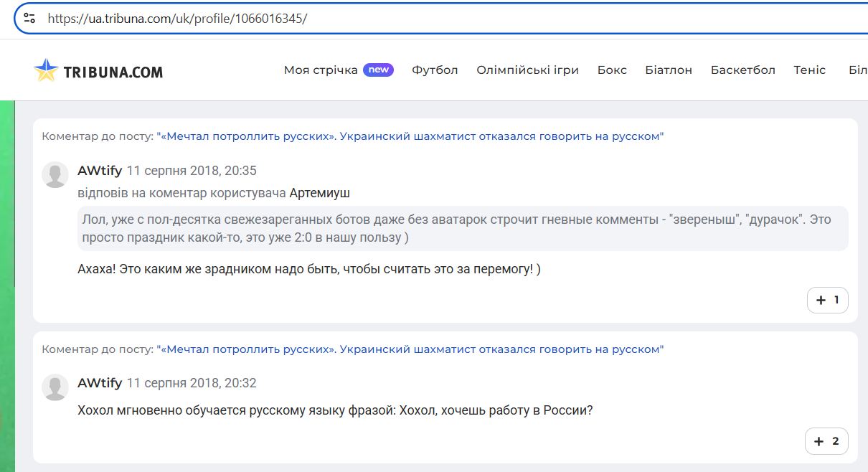
Task: Open the first post title link
Action: coord(410,136)
